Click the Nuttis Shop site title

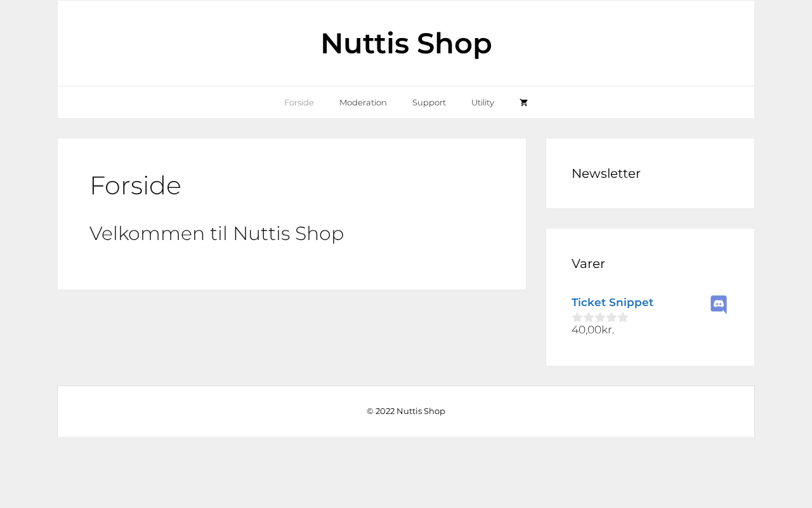coord(406,43)
